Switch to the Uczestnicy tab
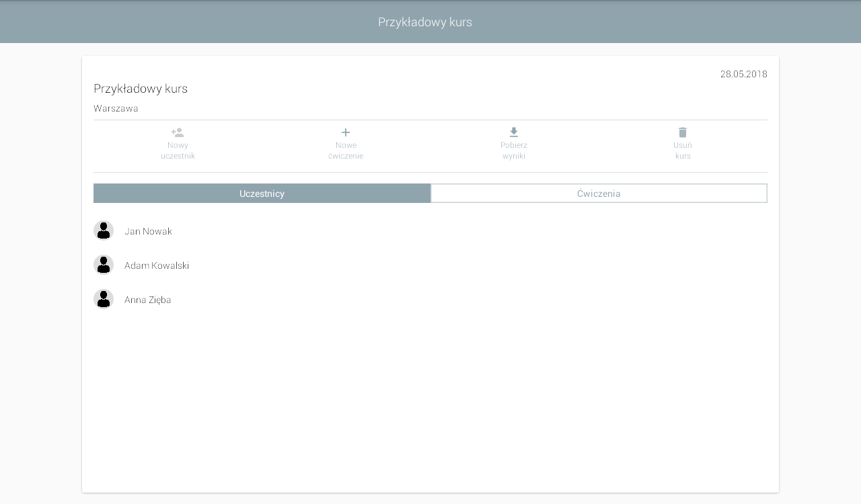The height and width of the screenshot is (504, 861). [262, 194]
